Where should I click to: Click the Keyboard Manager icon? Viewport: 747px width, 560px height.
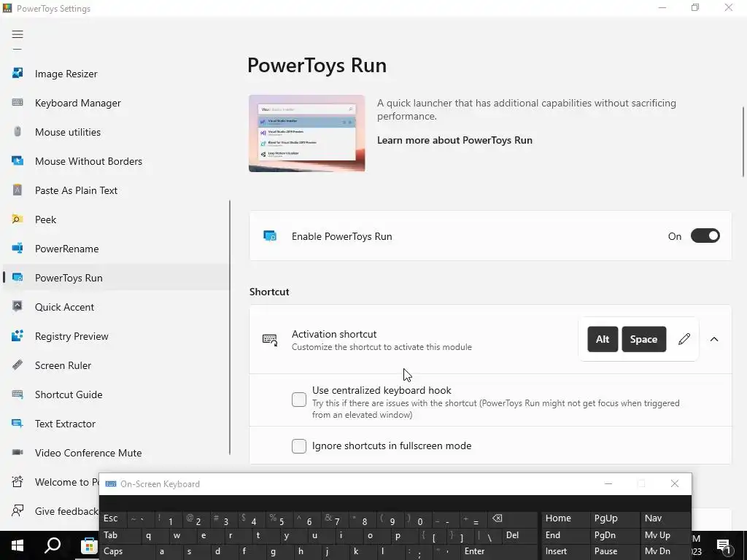[x=18, y=102]
